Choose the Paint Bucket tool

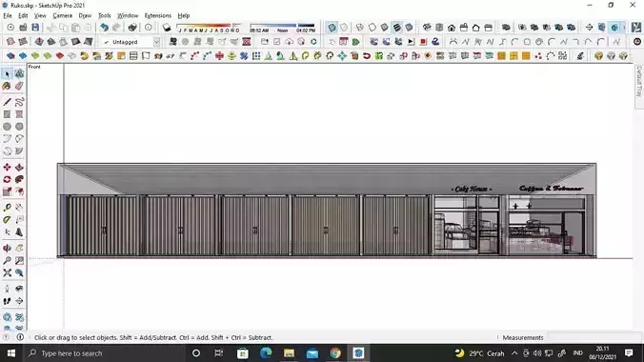coord(7,86)
